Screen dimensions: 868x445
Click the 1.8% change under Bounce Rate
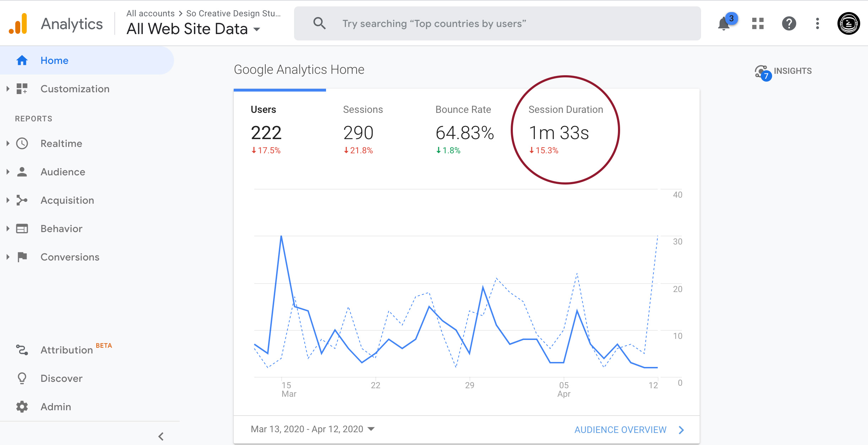pyautogui.click(x=448, y=150)
